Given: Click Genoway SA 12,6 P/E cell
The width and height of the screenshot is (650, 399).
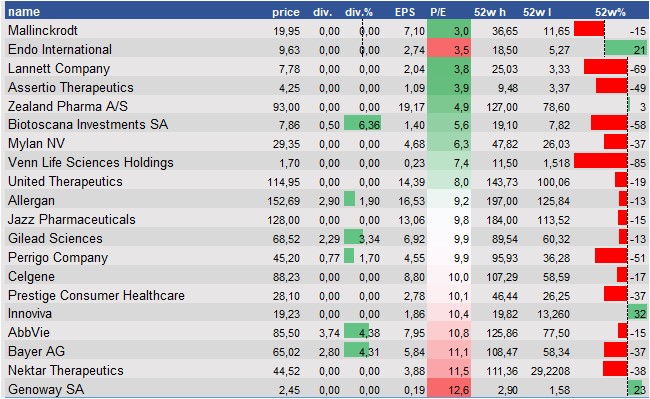Looking at the screenshot, I should coord(449,389).
